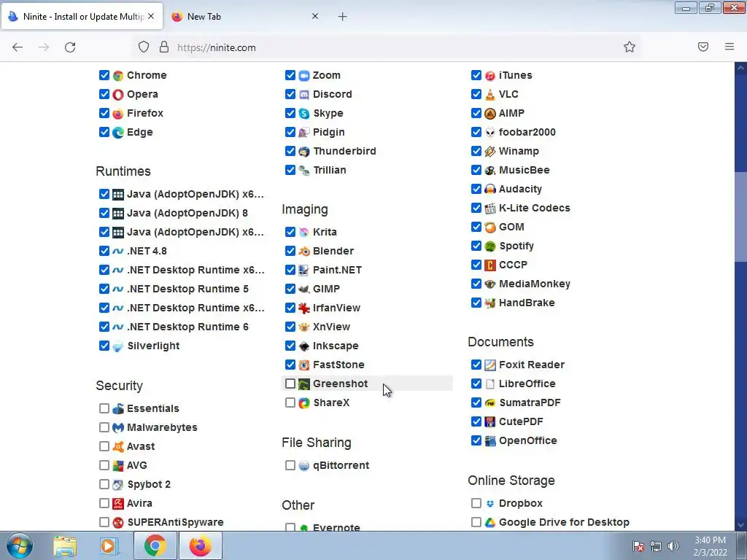Reload the current page
Viewport: 747px width, 560px height.
(x=70, y=47)
